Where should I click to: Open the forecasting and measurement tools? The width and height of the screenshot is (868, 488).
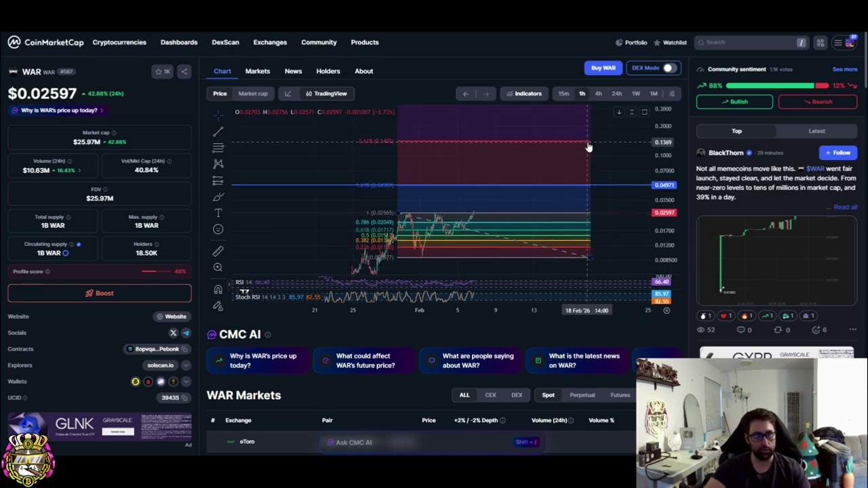(x=218, y=180)
